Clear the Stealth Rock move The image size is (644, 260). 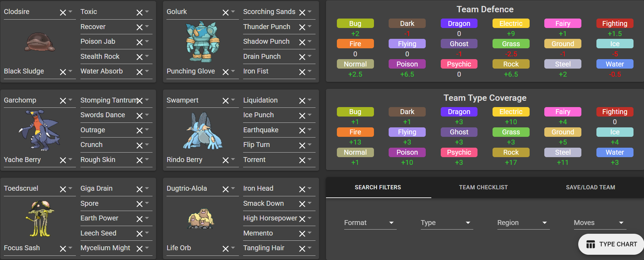(140, 57)
